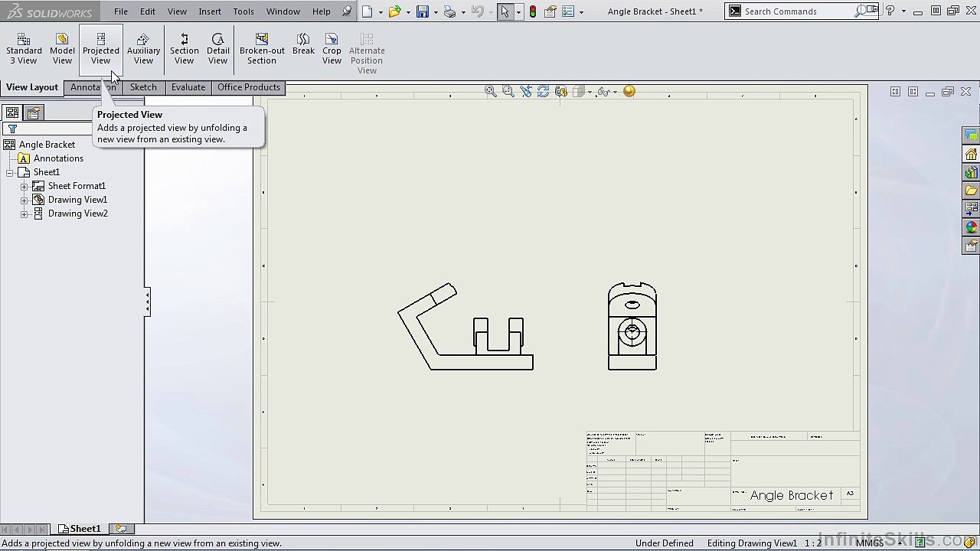Image resolution: width=980 pixels, height=551 pixels.
Task: Click the MMGS unit system in status bar
Action: tap(869, 543)
